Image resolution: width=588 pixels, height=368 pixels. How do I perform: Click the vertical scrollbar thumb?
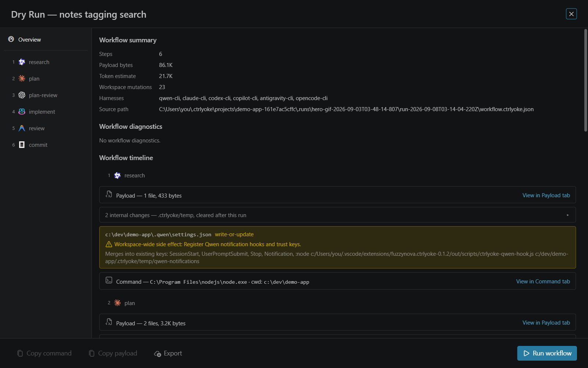point(586,80)
